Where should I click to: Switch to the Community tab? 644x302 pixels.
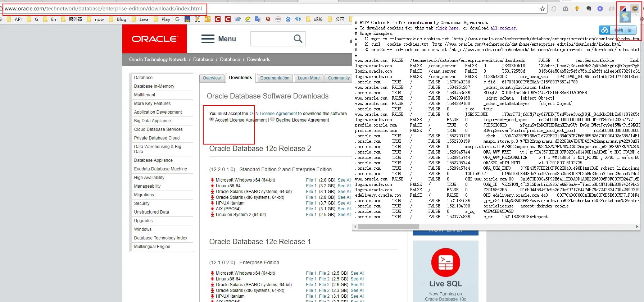(339, 78)
